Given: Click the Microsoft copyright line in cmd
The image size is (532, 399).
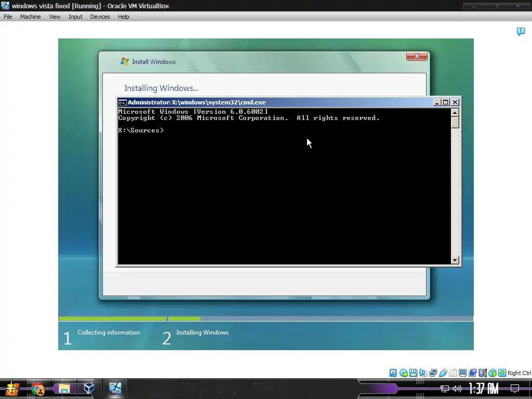Looking at the screenshot, I should (249, 118).
